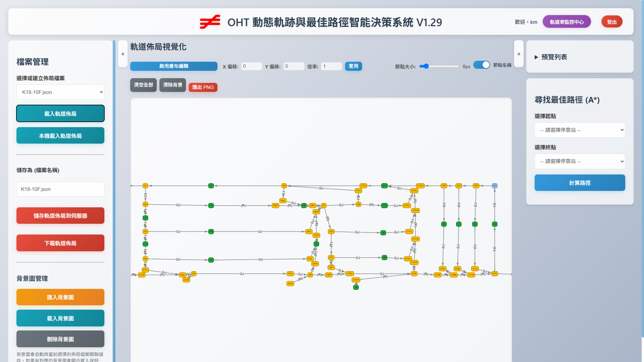644x362 pixels.
Task: Click 儲存軌道佈局到伺服器 save button
Action: (x=60, y=216)
